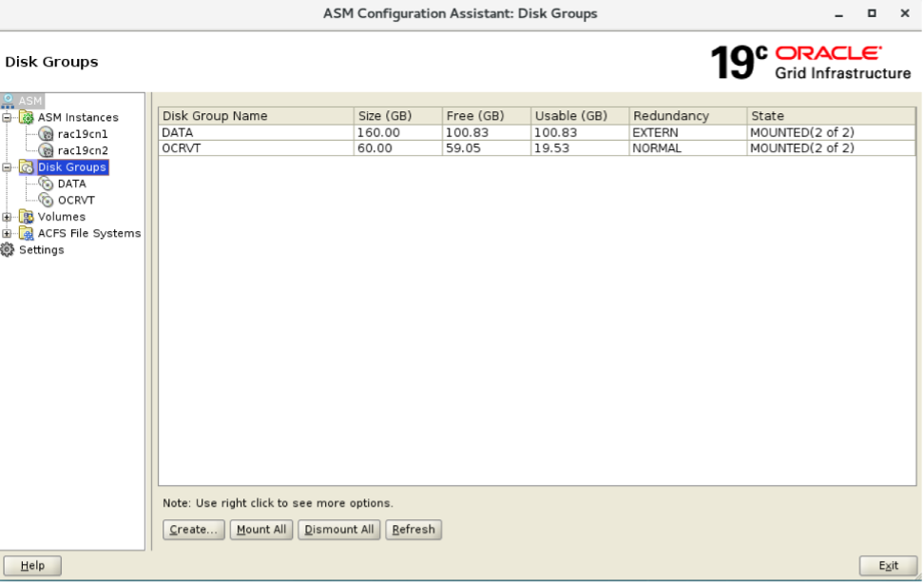Sort by Redundancy column header
The height and width of the screenshot is (583, 924).
[x=688, y=115]
